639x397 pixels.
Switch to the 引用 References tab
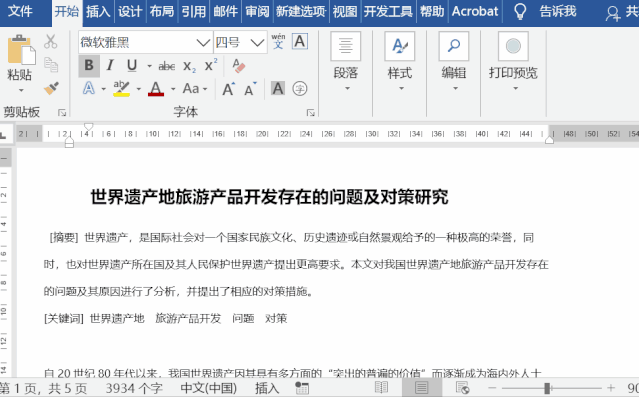194,11
